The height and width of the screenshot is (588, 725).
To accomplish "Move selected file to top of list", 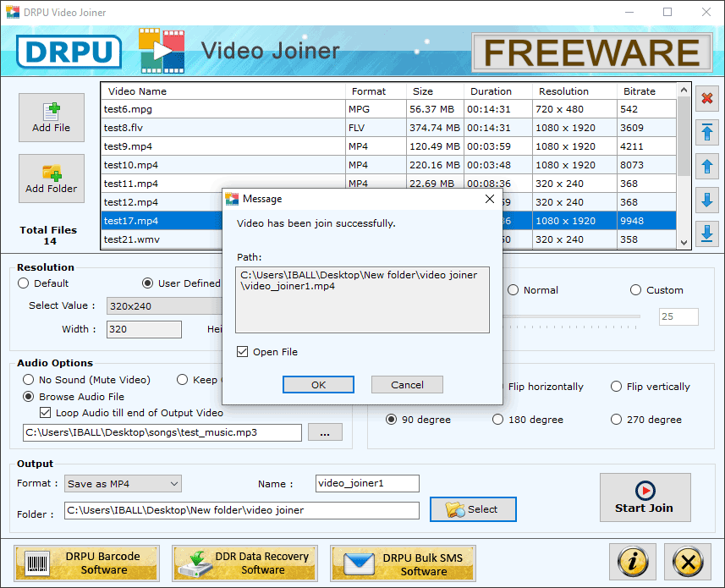I will tap(707, 133).
